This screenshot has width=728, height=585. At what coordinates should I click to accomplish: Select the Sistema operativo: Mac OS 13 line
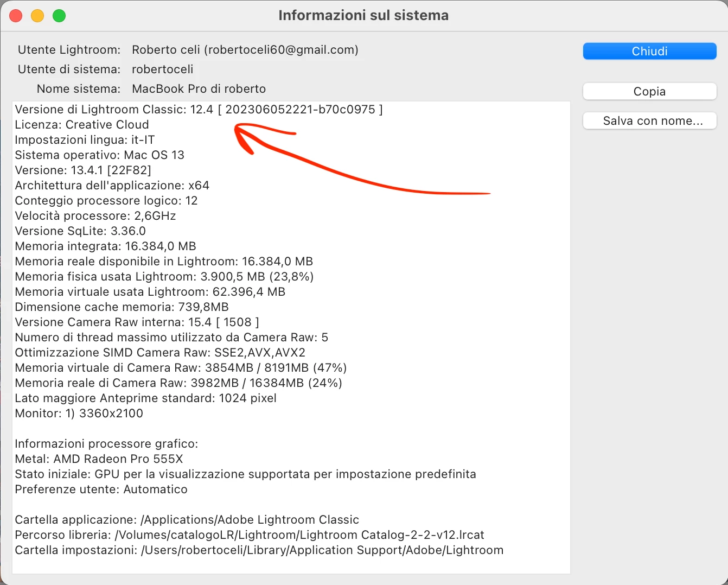[x=99, y=155]
